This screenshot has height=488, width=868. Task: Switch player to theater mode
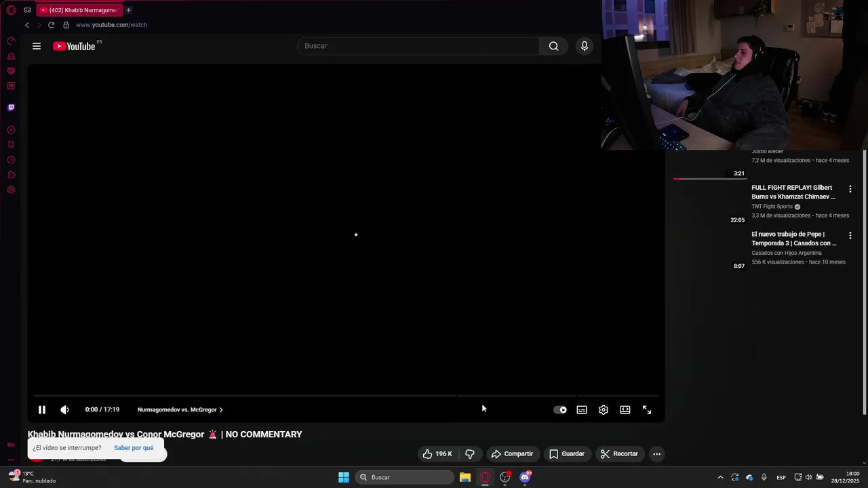pyautogui.click(x=625, y=409)
